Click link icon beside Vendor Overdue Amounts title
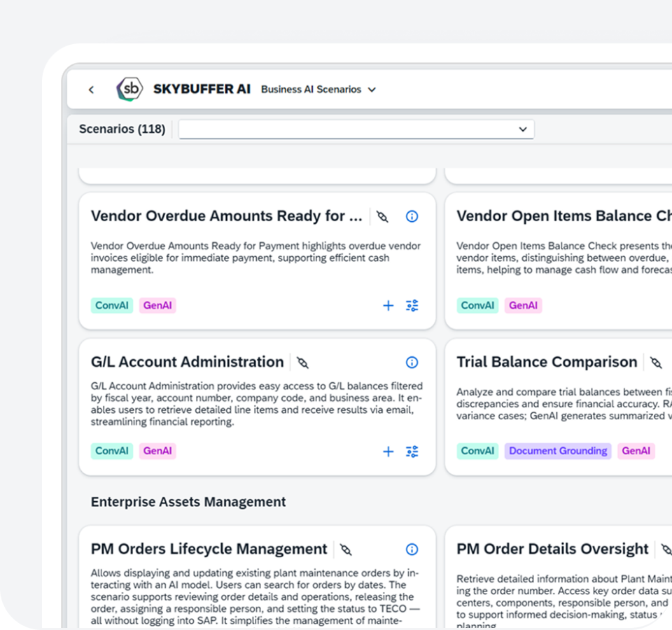This screenshot has height=630, width=672. coord(381,217)
